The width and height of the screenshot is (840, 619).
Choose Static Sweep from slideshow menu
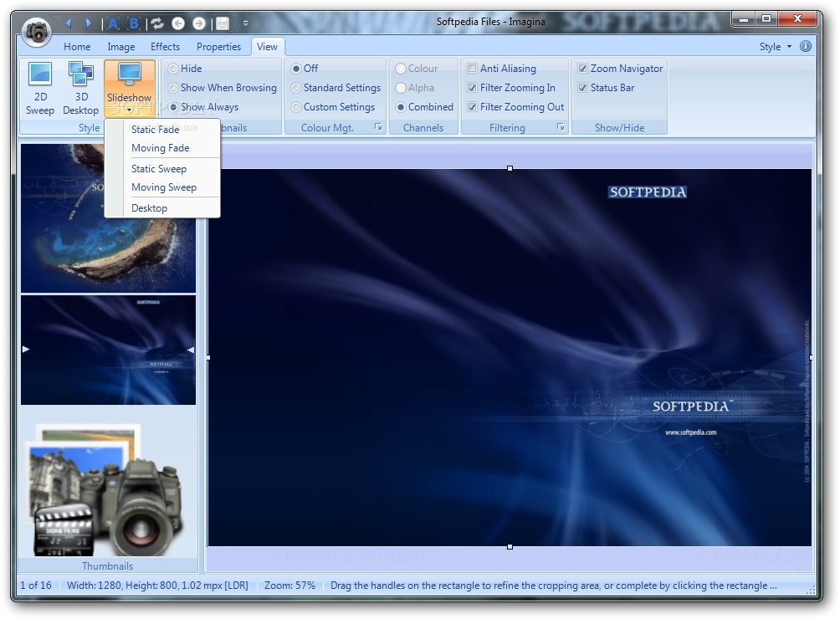[x=162, y=169]
